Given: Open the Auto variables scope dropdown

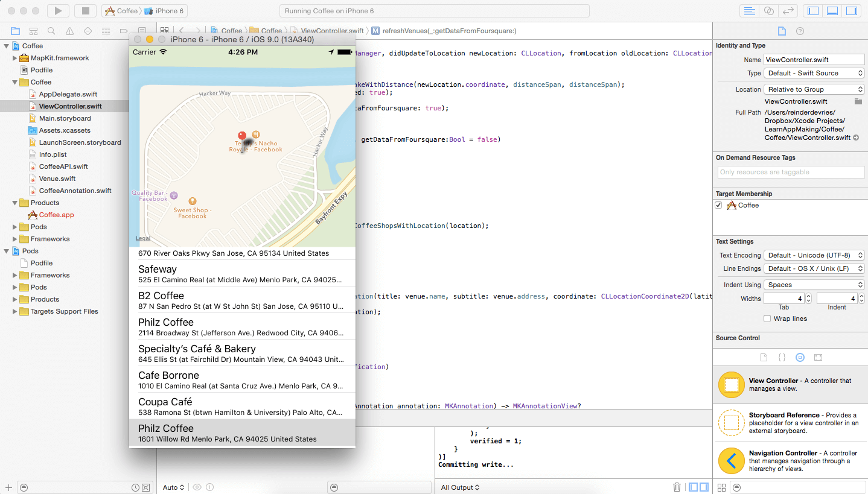Looking at the screenshot, I should (174, 487).
